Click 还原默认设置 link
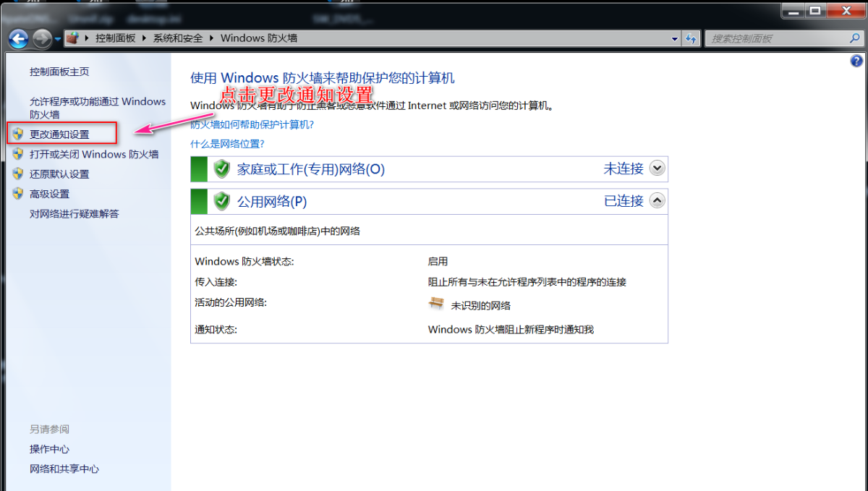 click(x=59, y=174)
